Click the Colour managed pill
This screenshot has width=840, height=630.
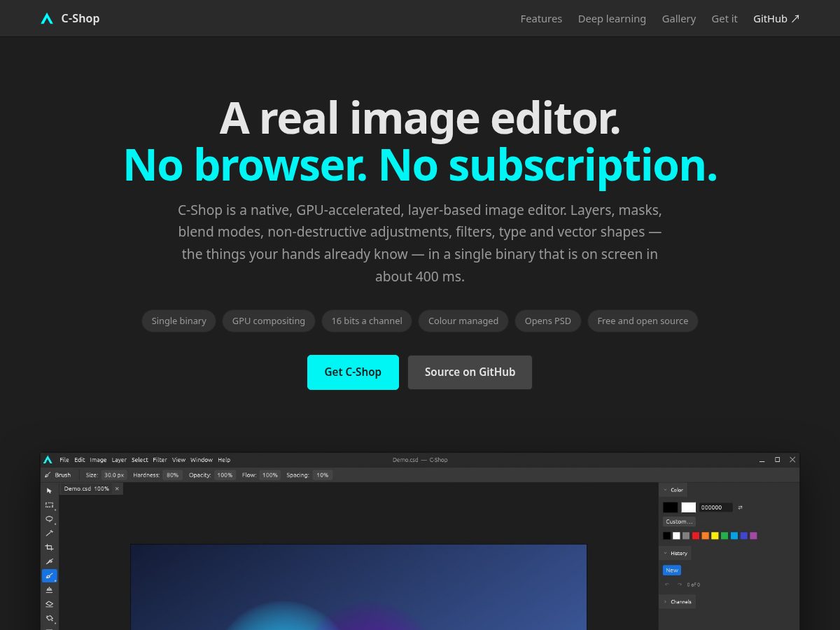(x=463, y=321)
